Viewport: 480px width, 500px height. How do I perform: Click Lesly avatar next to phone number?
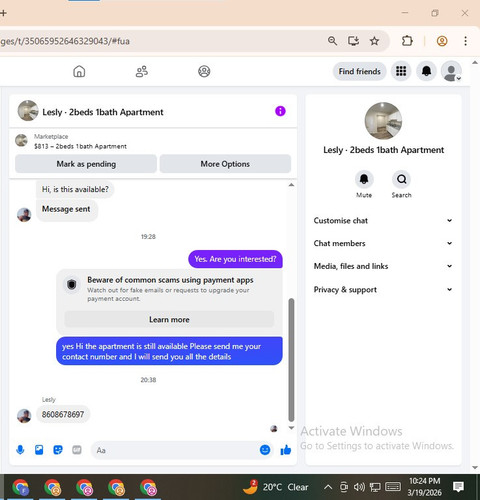coord(24,416)
